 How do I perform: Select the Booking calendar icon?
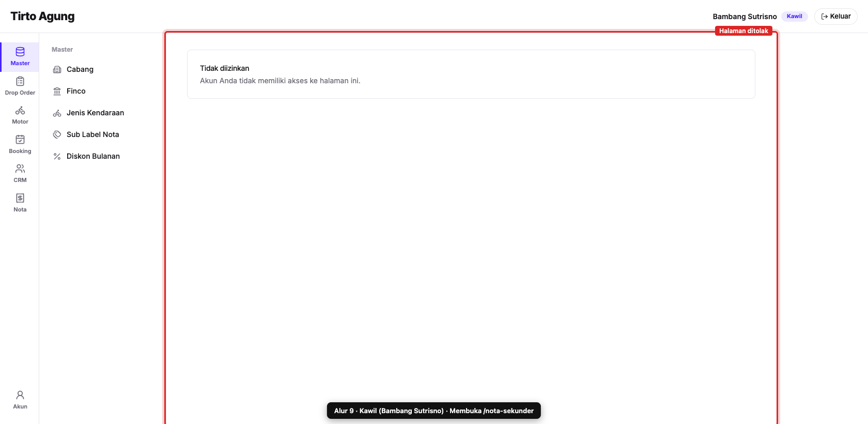[x=20, y=140]
